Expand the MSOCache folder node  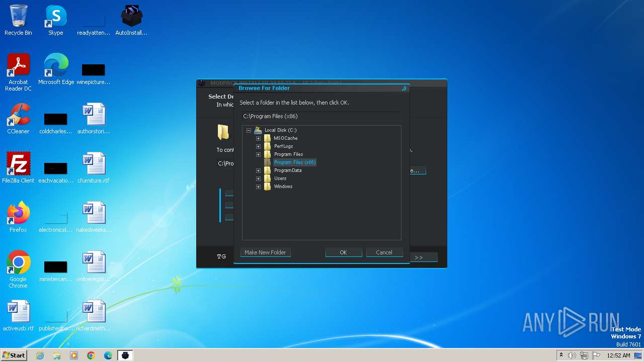[x=258, y=138]
